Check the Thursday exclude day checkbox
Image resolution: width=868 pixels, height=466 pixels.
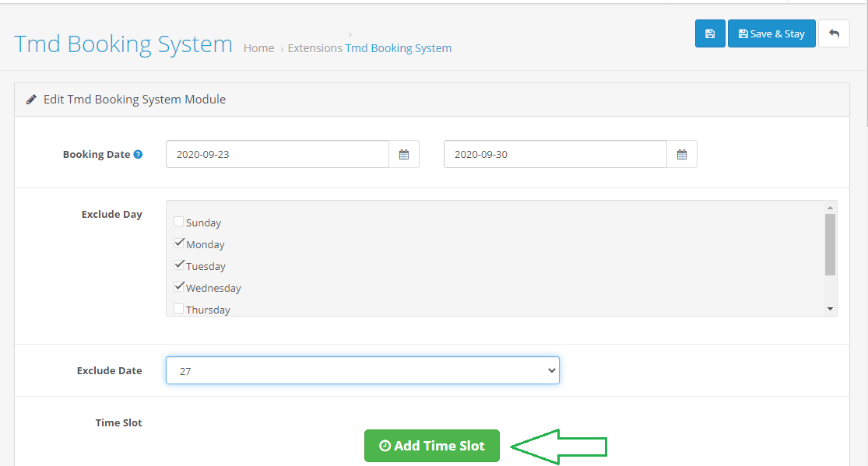point(179,309)
